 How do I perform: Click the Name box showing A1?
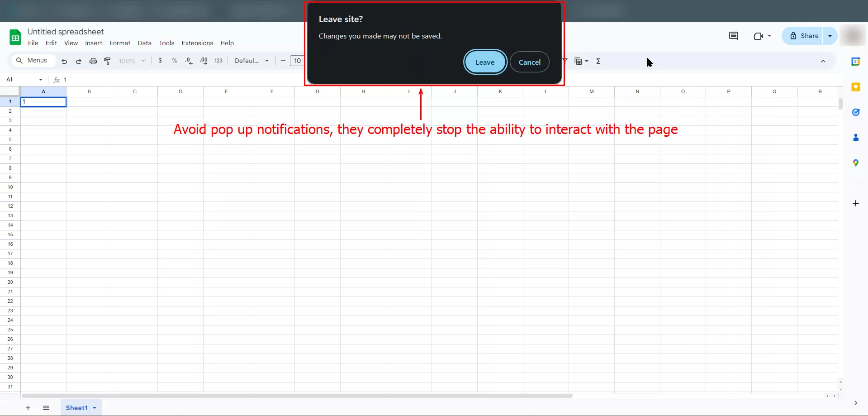24,80
